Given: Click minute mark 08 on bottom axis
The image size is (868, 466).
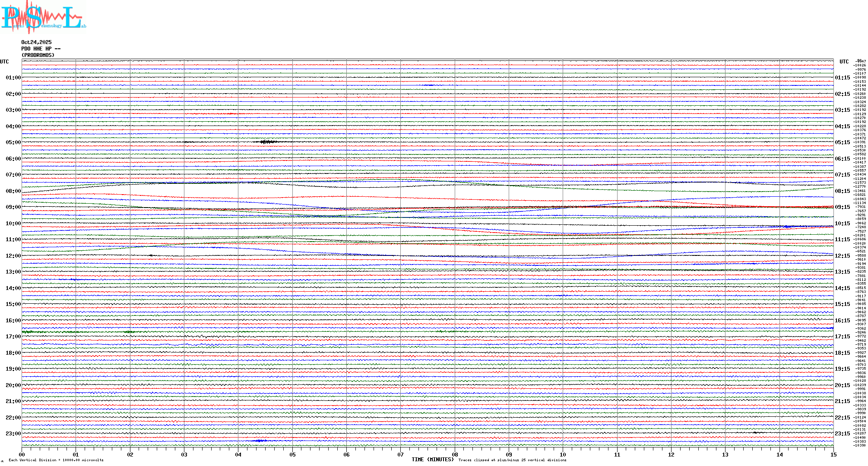Looking at the screenshot, I should pos(455,454).
